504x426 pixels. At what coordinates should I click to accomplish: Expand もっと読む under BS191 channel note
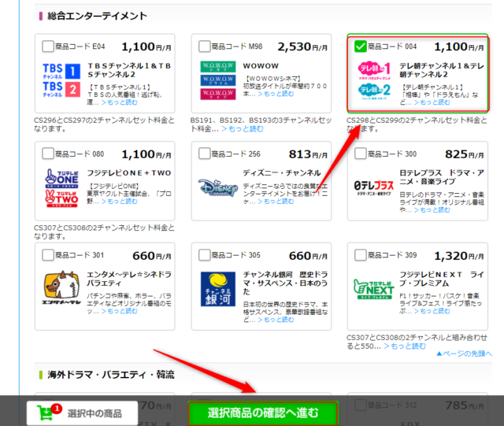(x=243, y=129)
